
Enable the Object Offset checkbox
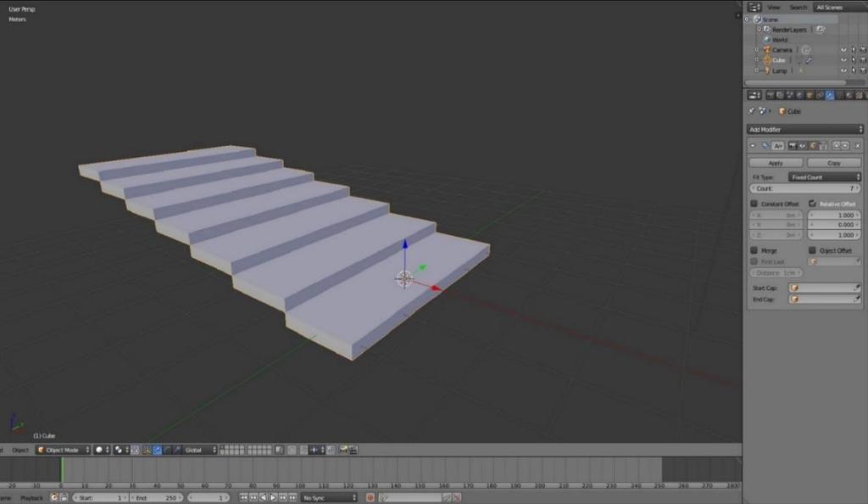click(813, 250)
